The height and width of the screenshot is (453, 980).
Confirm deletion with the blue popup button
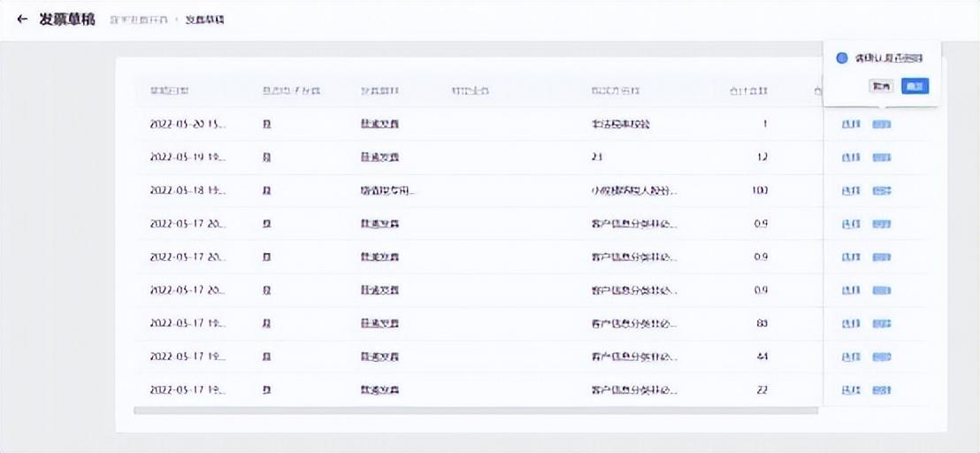tap(915, 86)
